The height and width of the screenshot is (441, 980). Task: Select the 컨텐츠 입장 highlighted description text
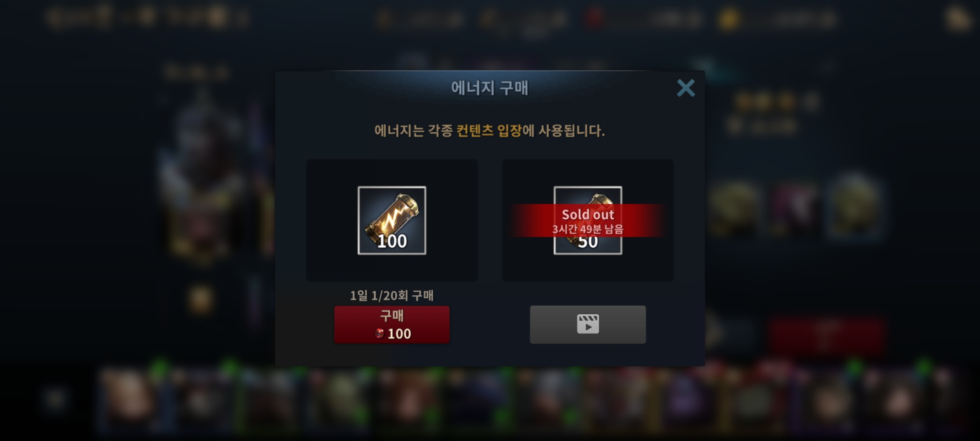(x=489, y=131)
